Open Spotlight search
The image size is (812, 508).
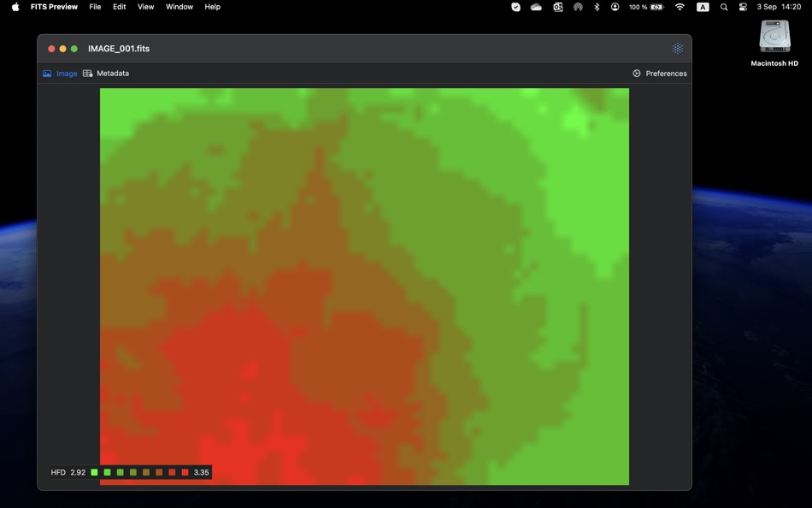pos(724,7)
